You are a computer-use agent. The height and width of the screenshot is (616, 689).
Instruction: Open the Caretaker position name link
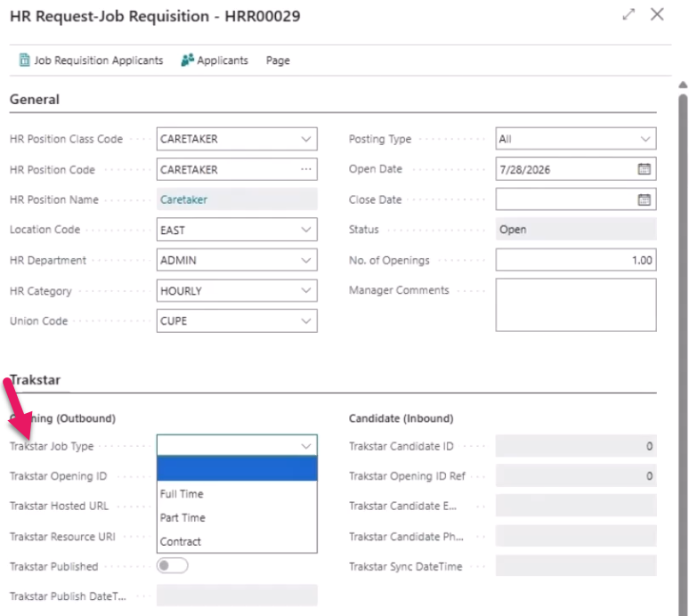183,199
